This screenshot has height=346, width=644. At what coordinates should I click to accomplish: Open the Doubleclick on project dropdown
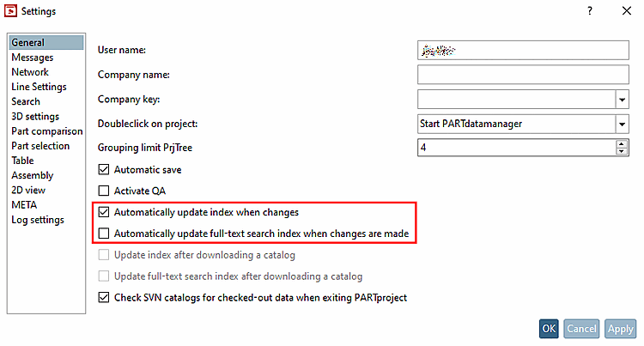(622, 124)
